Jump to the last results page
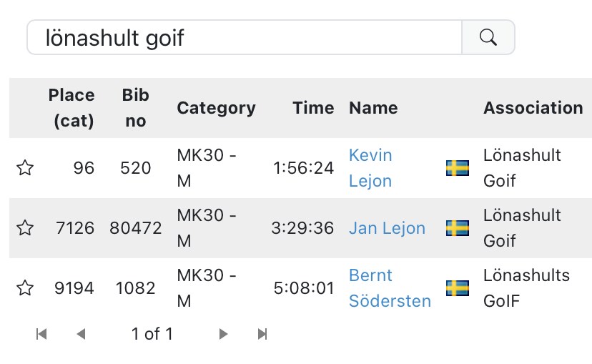 click(x=262, y=334)
